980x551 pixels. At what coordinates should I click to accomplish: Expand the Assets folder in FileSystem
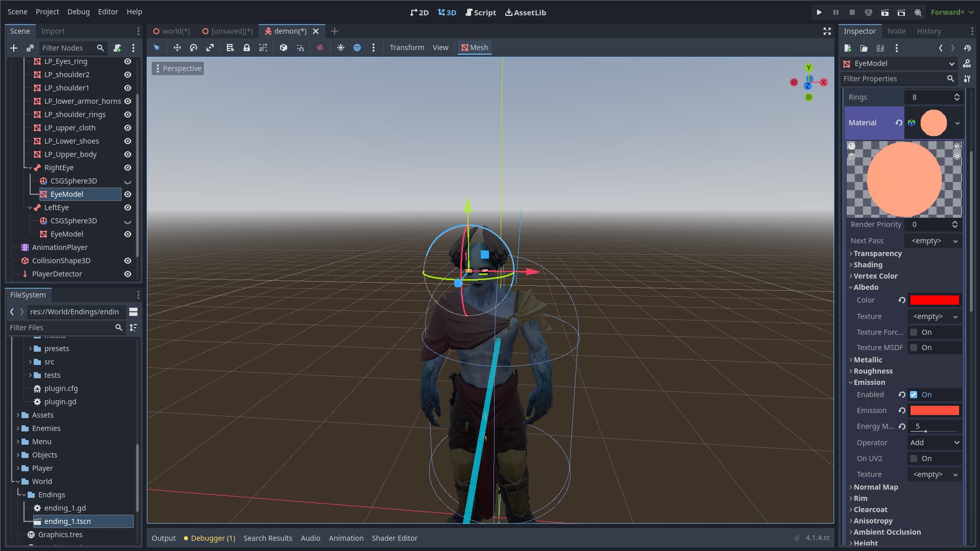tap(18, 415)
